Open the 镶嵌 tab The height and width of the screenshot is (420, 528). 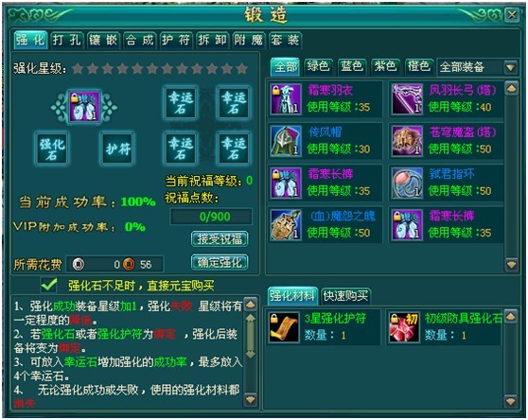click(x=103, y=41)
